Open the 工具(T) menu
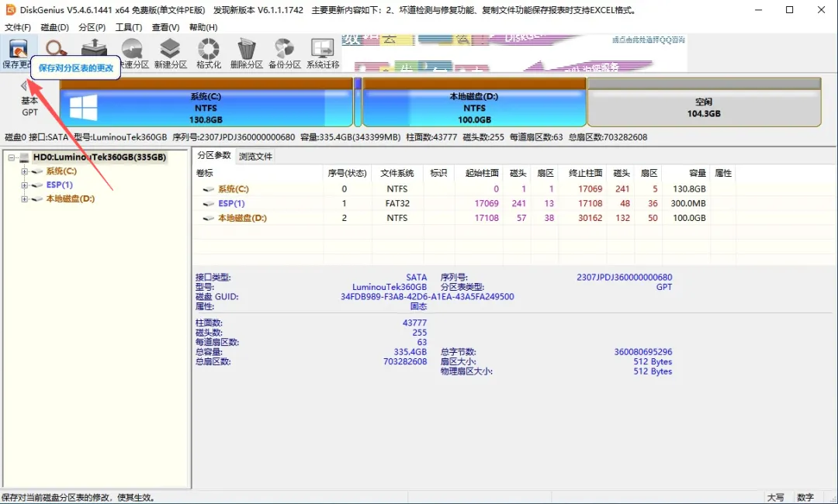Screen dimensions: 838x504 (129, 27)
